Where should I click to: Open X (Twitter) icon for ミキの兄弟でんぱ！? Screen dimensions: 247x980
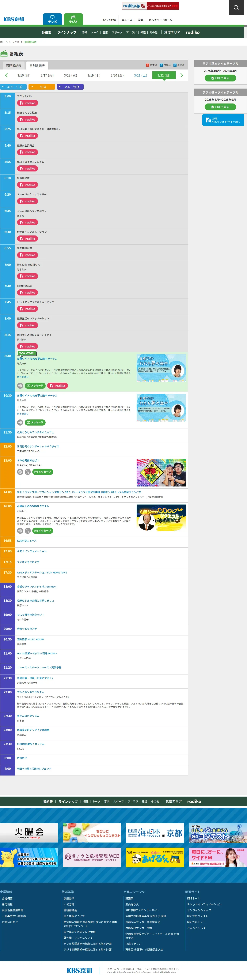(28, 472)
